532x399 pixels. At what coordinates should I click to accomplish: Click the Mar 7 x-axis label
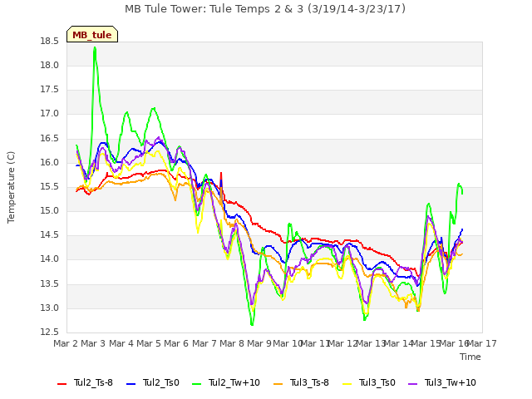tap(204, 343)
